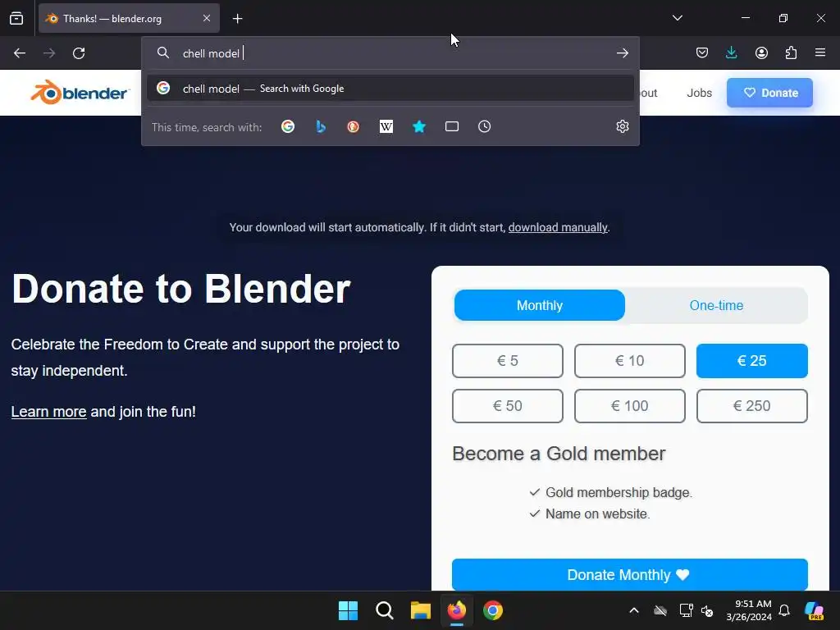The height and width of the screenshot is (630, 840).
Task: Open the Firefox account icon
Action: coord(761,52)
